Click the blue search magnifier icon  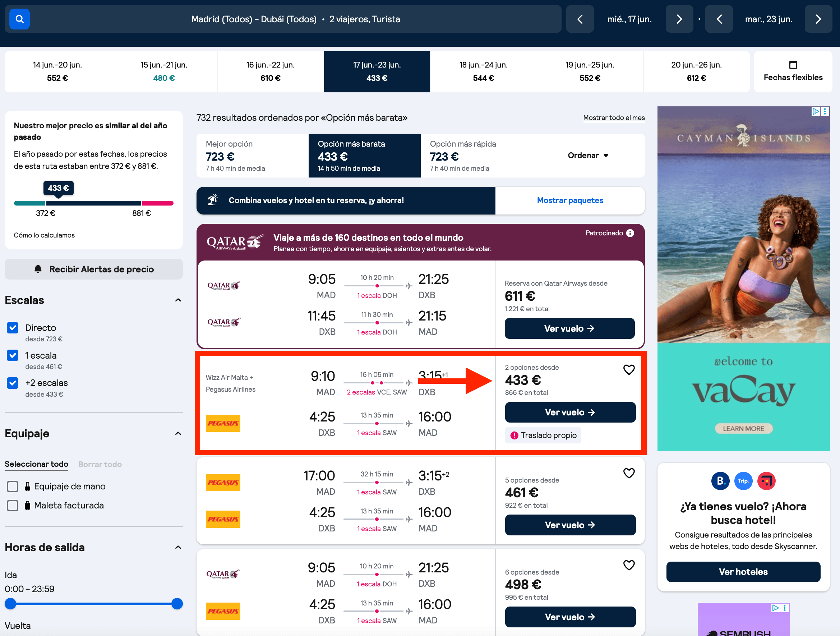19,19
